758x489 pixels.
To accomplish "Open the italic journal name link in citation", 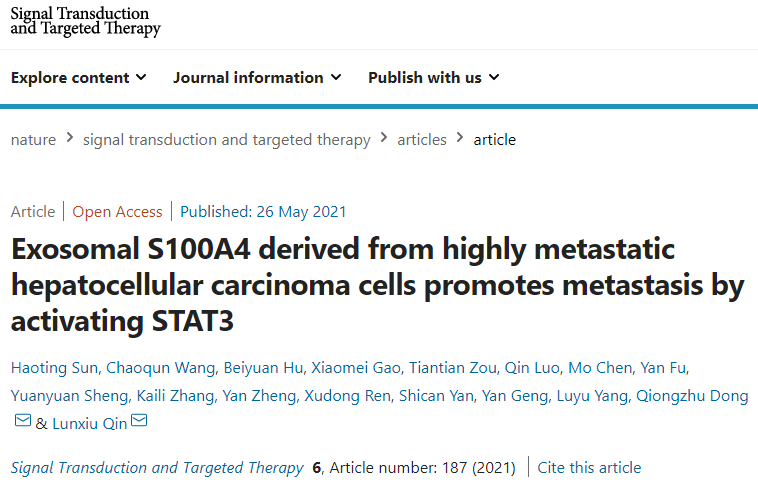I will (x=157, y=468).
